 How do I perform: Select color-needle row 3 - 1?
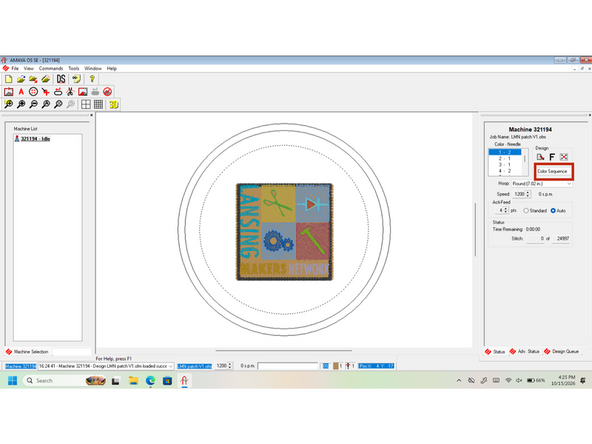[505, 165]
